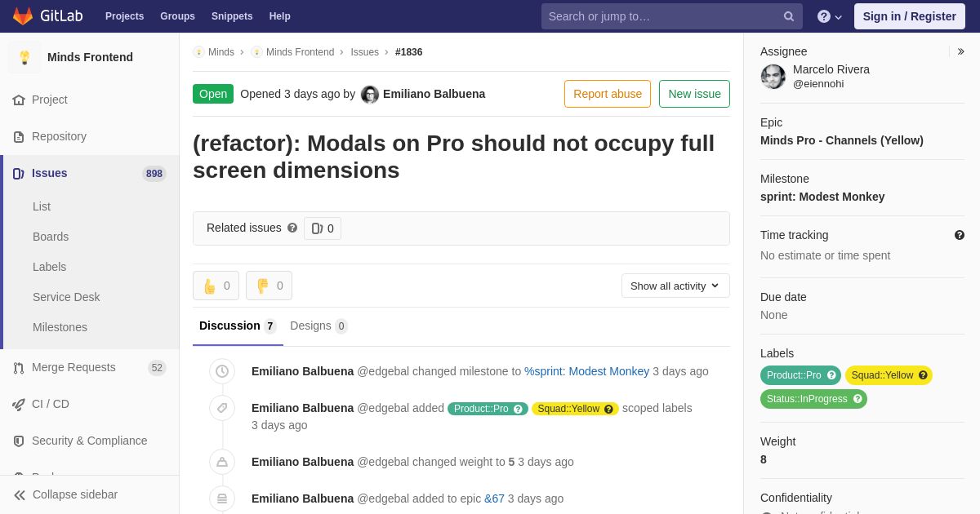
Task: Open the Boards sidebar item
Action: point(51,237)
